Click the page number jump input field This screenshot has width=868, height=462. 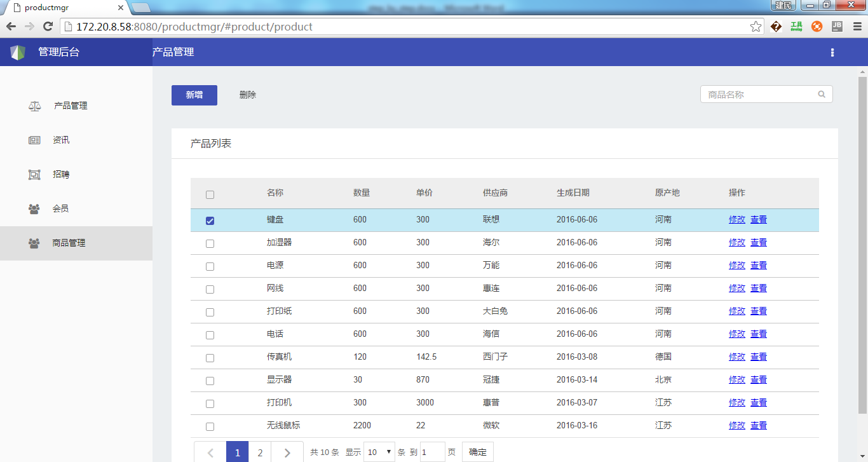click(x=433, y=452)
